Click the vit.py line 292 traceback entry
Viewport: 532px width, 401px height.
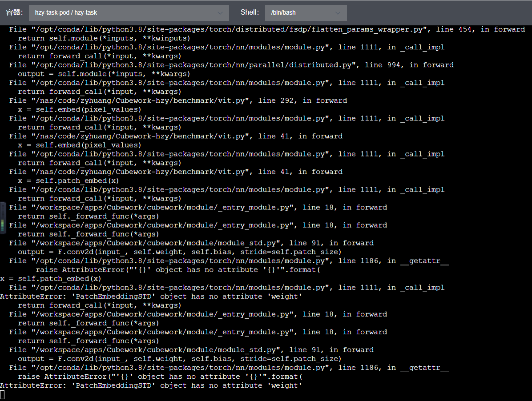click(x=178, y=100)
